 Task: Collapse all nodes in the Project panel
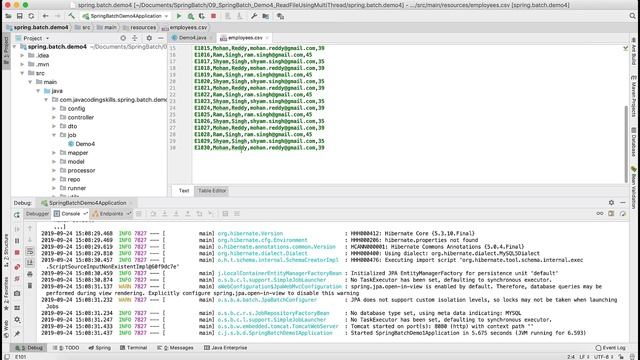point(135,38)
